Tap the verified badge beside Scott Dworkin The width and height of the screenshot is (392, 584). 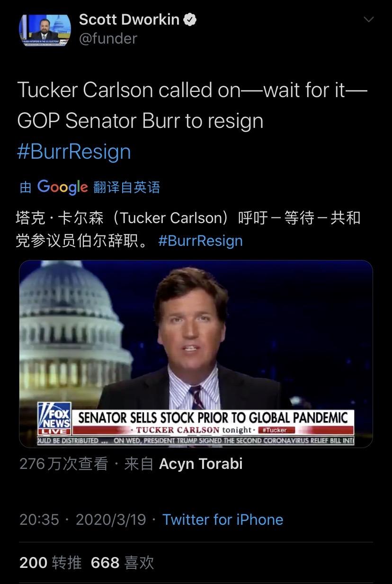point(190,19)
